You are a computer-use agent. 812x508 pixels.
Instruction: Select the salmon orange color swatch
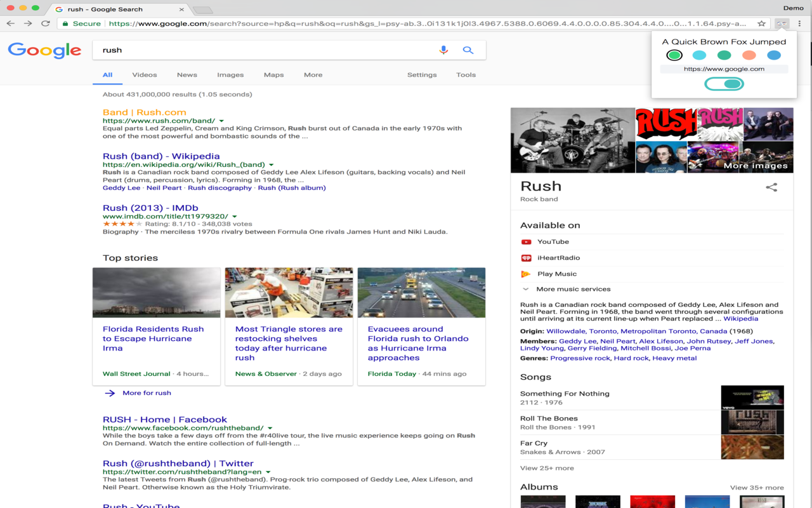pos(749,55)
